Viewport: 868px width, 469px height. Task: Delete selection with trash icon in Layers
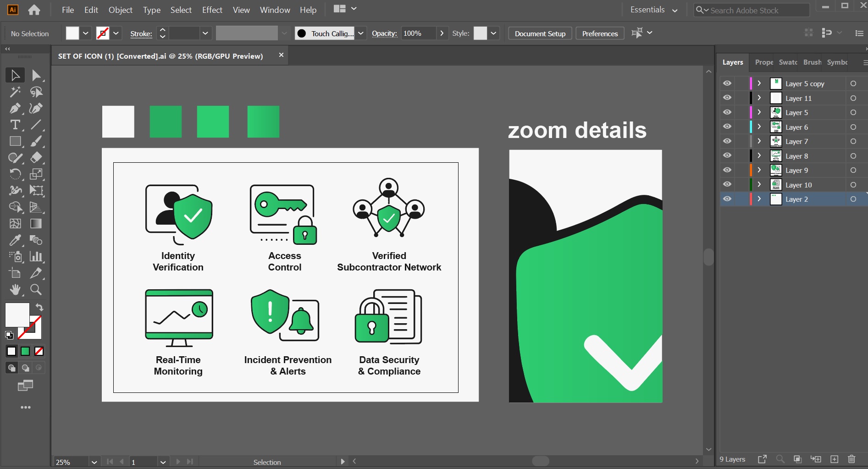(x=851, y=459)
